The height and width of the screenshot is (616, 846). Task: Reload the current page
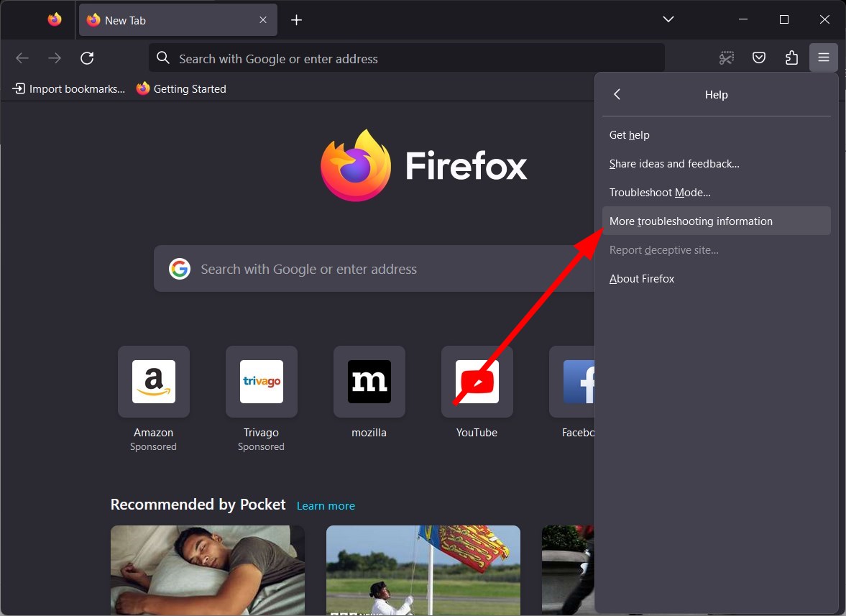click(x=87, y=58)
